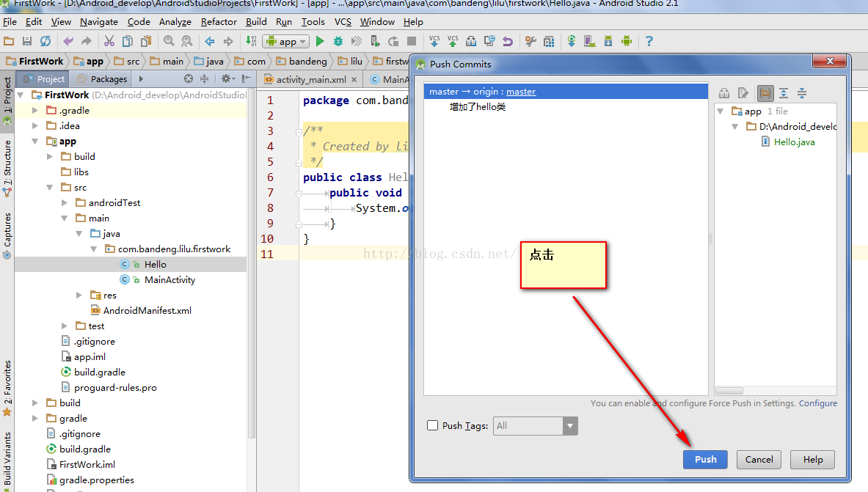Image resolution: width=868 pixels, height=492 pixels.
Task: Switch to the Packages tab
Action: coord(103,79)
